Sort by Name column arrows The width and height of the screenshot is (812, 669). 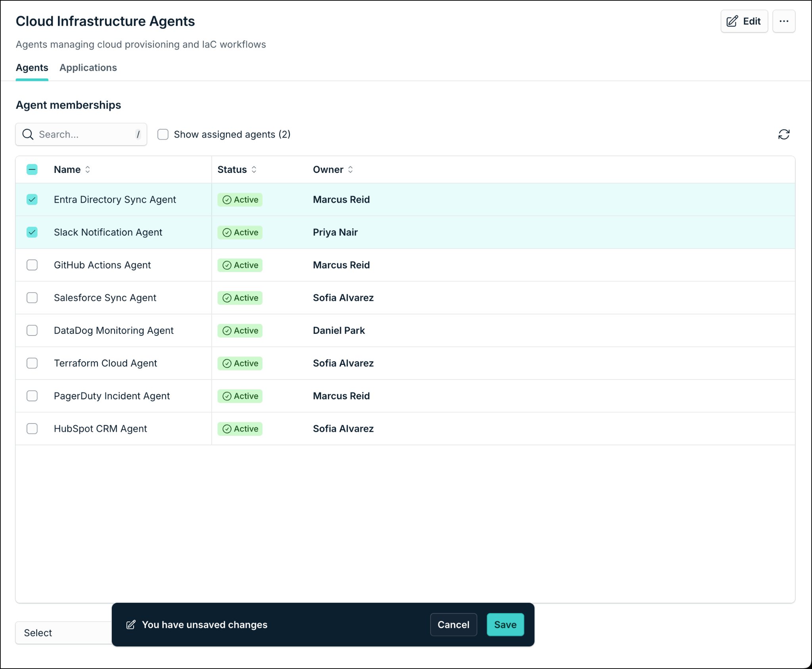click(88, 170)
